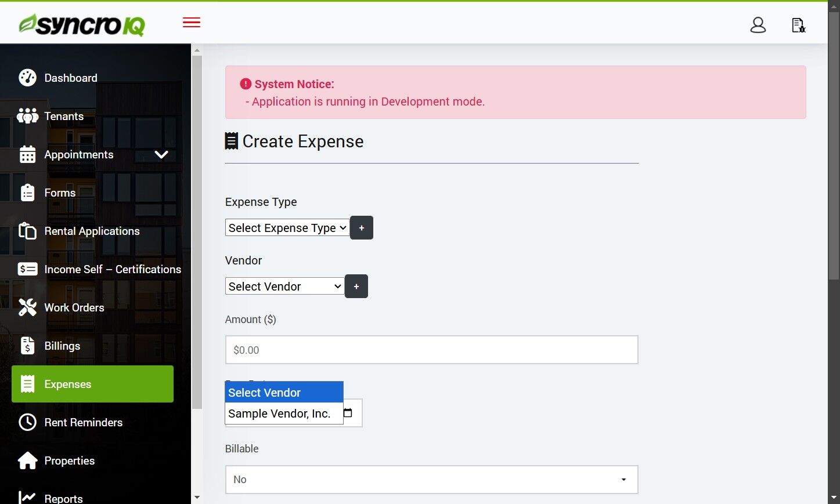Click the System Notice alert icon
Viewport: 840px width, 504px height.
246,84
